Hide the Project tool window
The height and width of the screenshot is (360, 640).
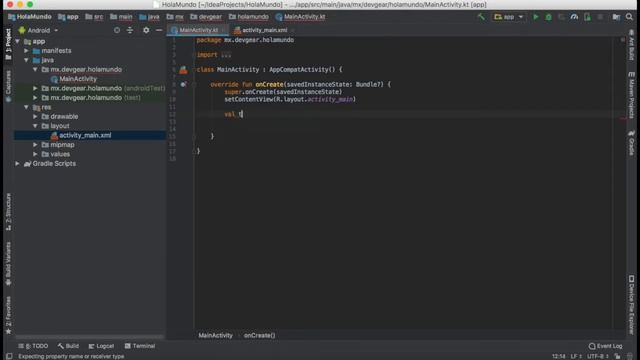pos(159,30)
